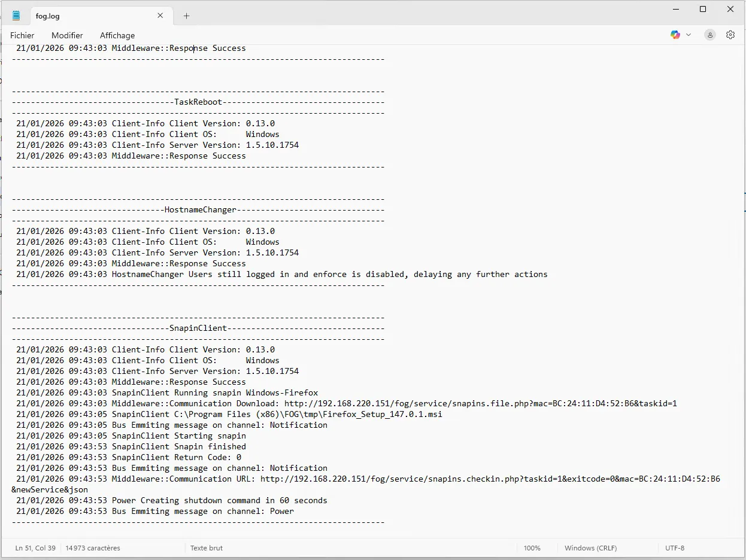Open the Copilot icon
746x560 pixels.
tap(675, 35)
